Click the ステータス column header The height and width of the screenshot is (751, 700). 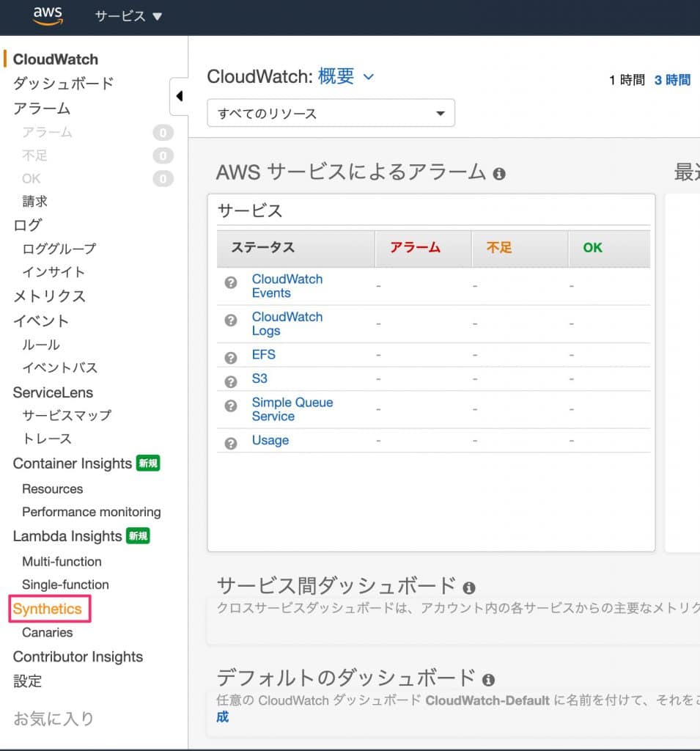tap(263, 248)
